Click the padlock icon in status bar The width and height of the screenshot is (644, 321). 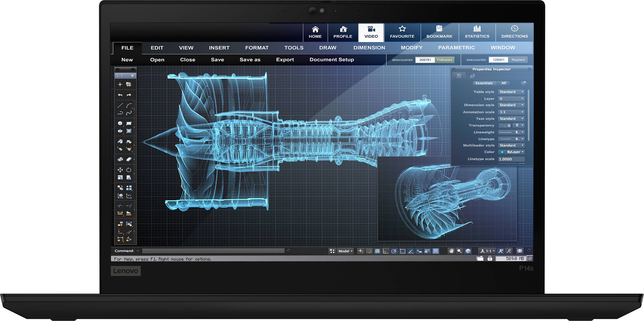490,258
